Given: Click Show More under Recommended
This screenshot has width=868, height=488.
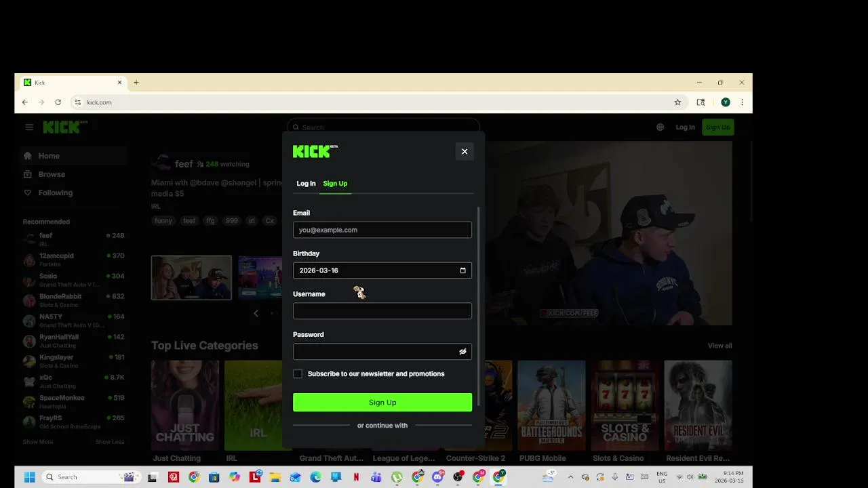Looking at the screenshot, I should pos(38,442).
